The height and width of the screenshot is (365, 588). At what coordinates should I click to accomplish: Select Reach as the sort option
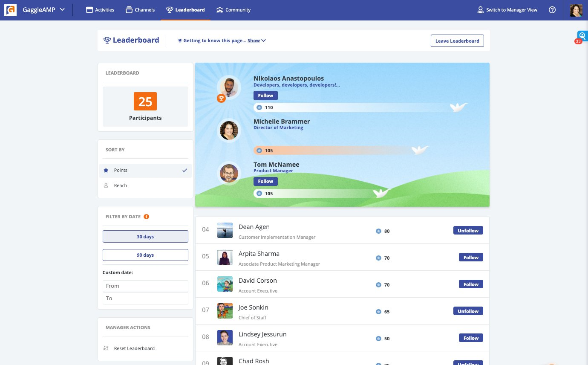click(x=121, y=185)
